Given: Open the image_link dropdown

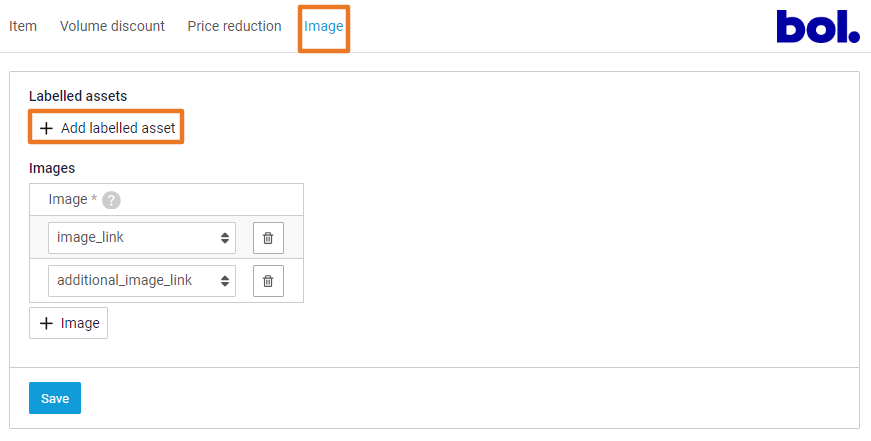Looking at the screenshot, I should [142, 238].
